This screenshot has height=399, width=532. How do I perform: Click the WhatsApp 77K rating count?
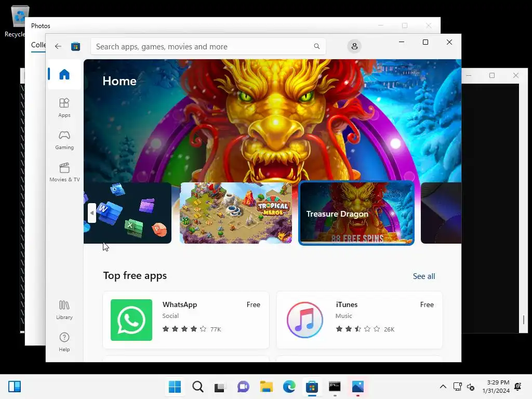click(216, 329)
